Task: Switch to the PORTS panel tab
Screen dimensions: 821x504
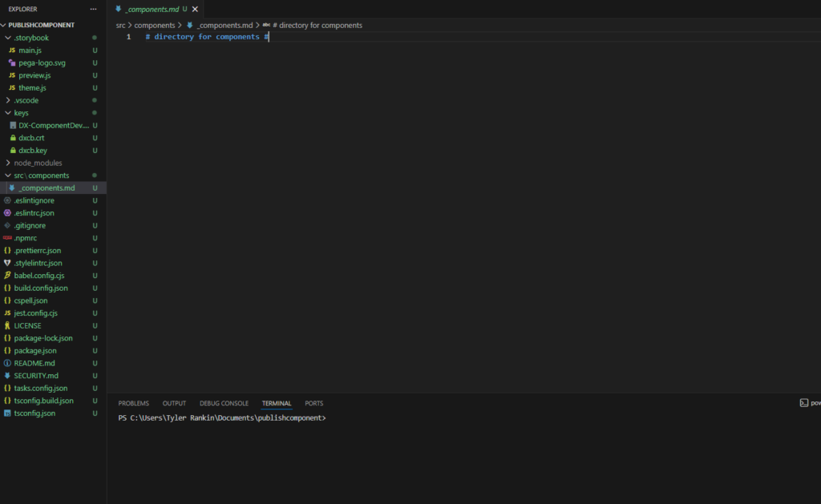Action: (x=313, y=403)
